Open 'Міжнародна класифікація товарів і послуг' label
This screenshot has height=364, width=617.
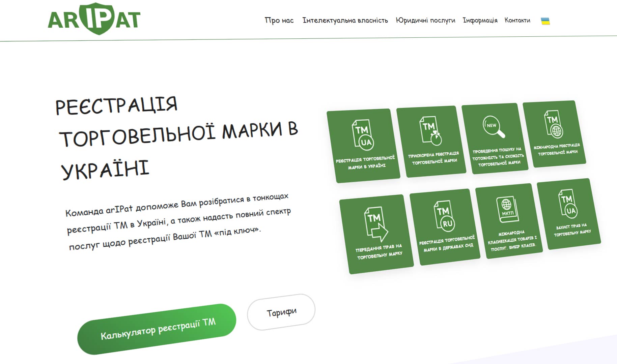(x=512, y=241)
